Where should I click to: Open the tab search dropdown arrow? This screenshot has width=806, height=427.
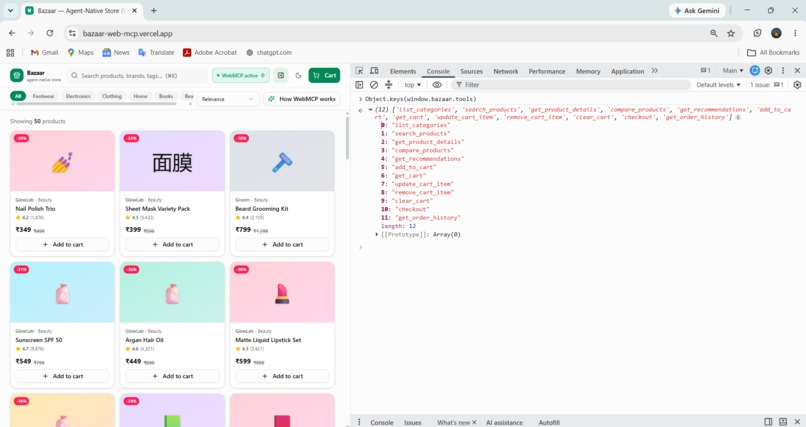[x=10, y=10]
